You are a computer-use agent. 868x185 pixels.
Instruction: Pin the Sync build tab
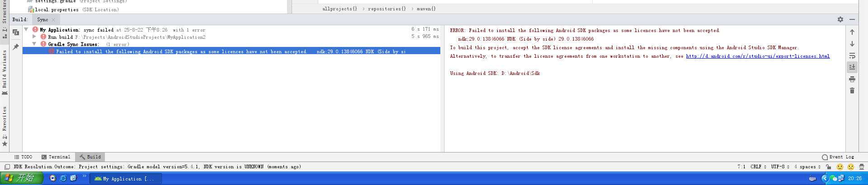[x=16, y=46]
